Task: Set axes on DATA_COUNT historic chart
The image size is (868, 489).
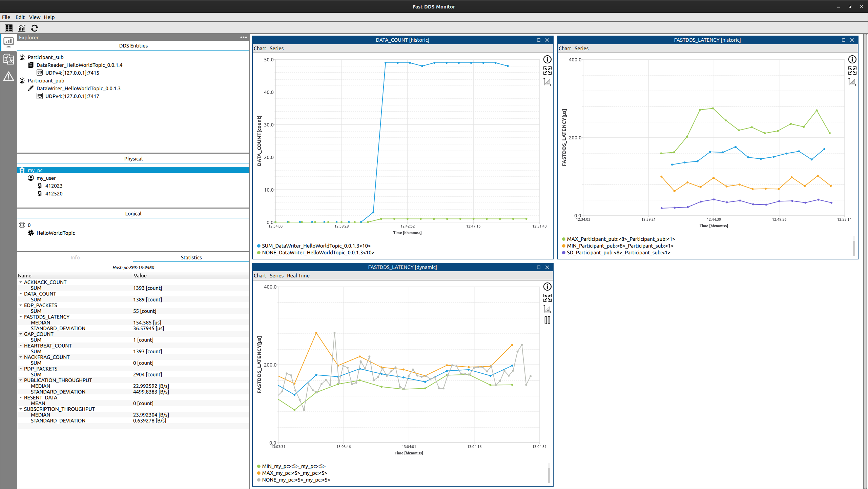Action: pyautogui.click(x=547, y=82)
